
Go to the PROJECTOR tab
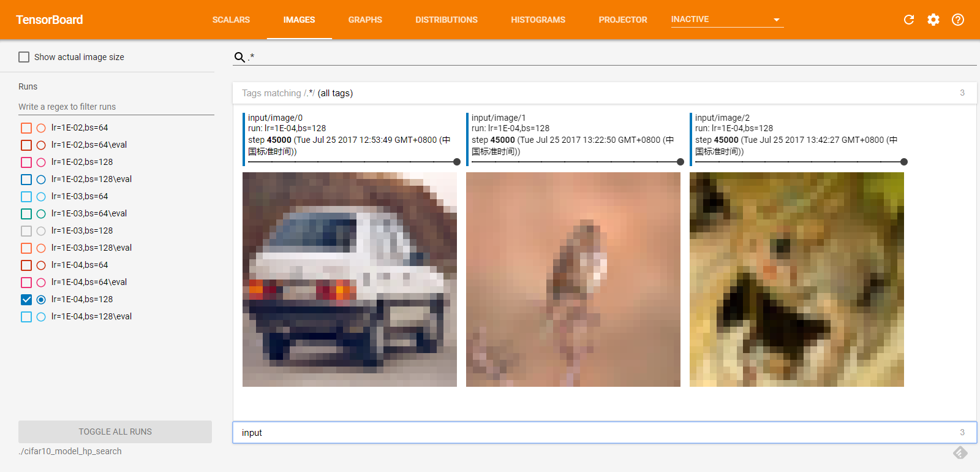tap(623, 20)
